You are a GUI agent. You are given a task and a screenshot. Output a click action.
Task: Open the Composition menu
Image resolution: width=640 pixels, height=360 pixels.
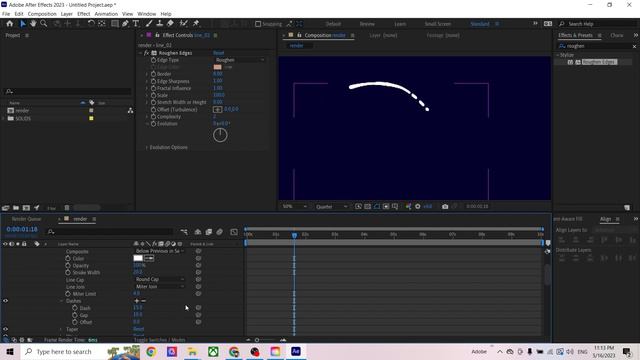pos(42,14)
